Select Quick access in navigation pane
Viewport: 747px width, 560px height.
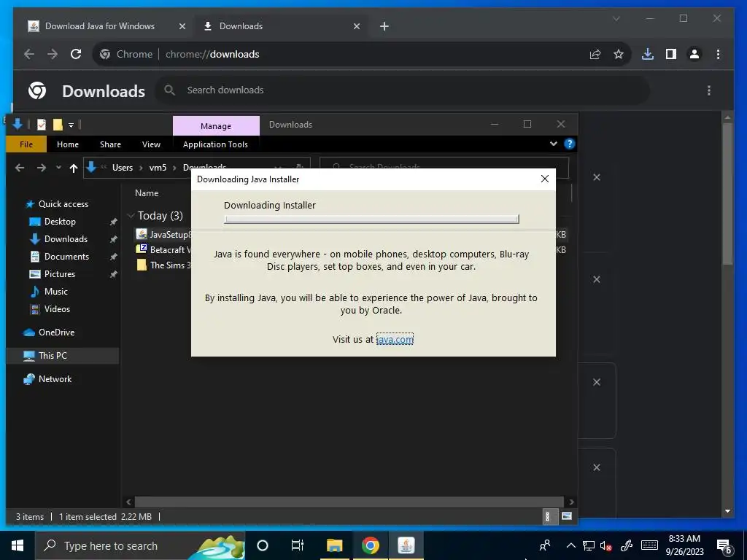pyautogui.click(x=63, y=204)
